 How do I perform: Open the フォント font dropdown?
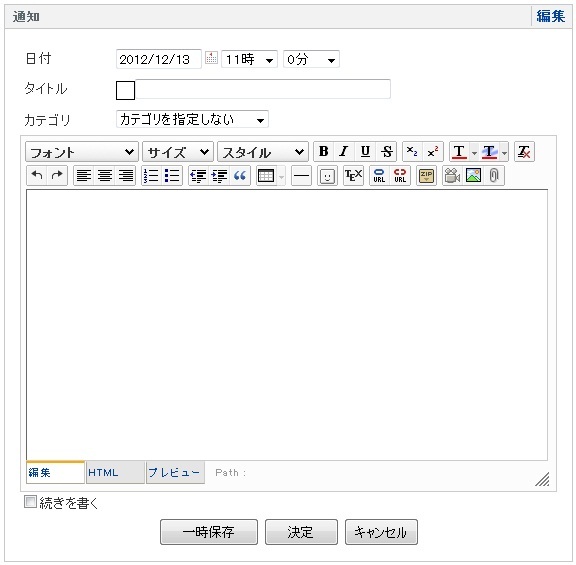(82, 152)
